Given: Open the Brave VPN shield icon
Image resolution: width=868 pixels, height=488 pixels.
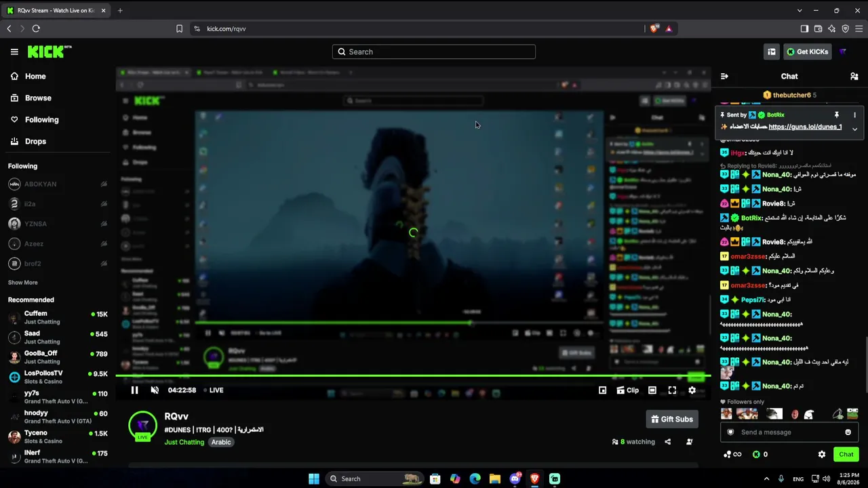Looking at the screenshot, I should tap(845, 28).
